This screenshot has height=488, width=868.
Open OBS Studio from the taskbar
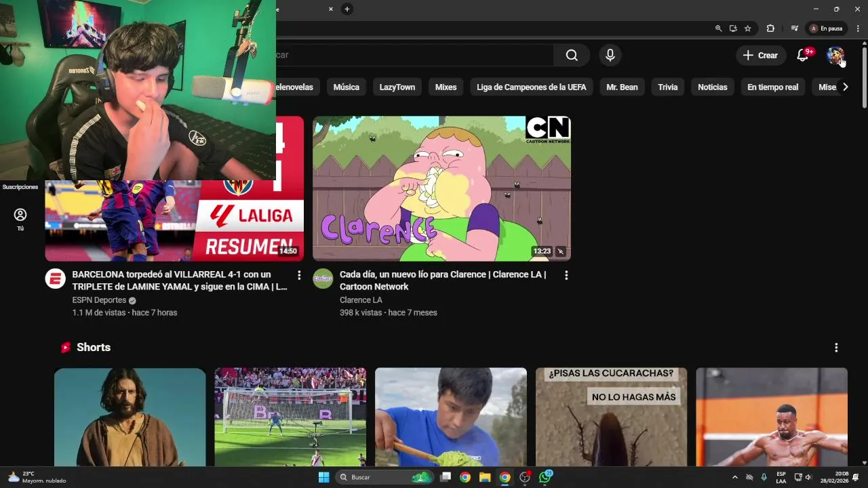pyautogui.click(x=524, y=477)
